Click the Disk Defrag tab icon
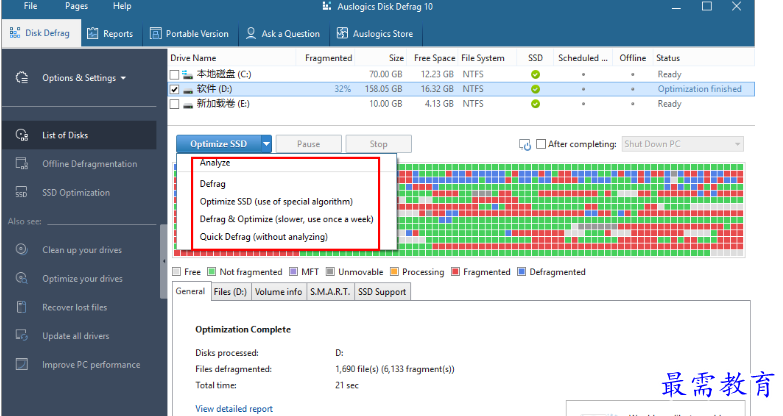This screenshot has height=416, width=783. [x=15, y=33]
